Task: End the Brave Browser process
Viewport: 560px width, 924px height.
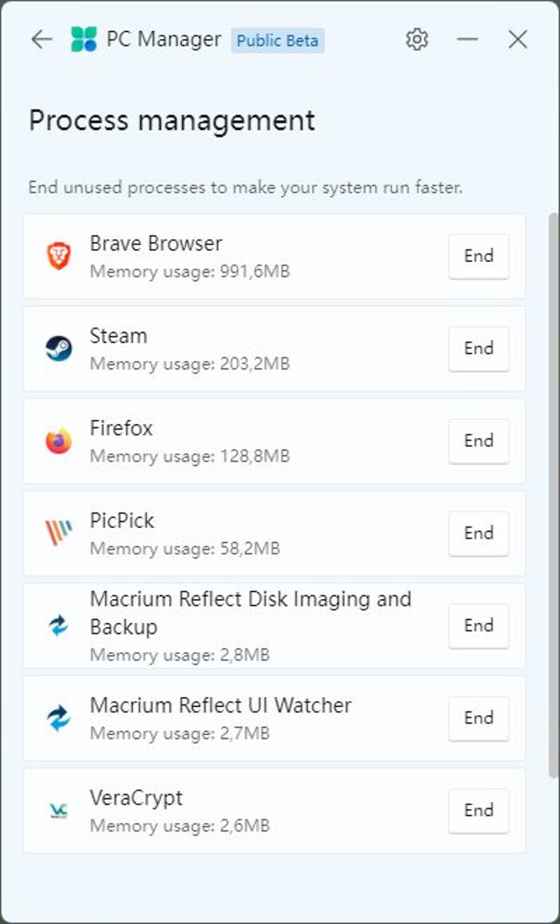Action: click(478, 256)
